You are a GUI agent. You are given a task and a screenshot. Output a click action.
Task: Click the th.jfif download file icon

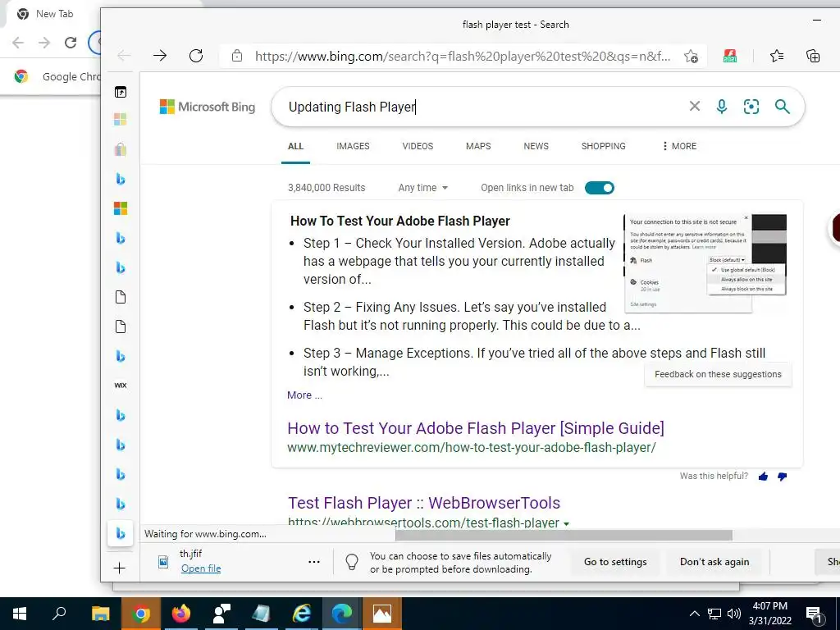(163, 561)
